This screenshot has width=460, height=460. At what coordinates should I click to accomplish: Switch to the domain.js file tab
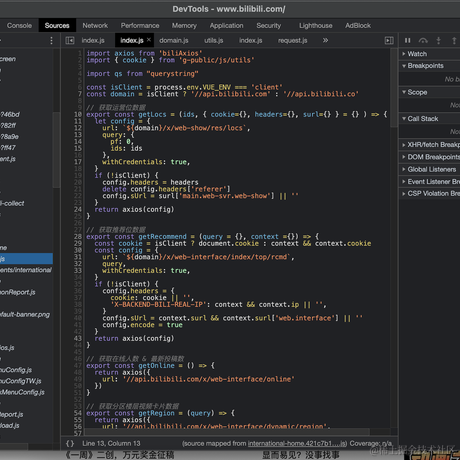[174, 40]
